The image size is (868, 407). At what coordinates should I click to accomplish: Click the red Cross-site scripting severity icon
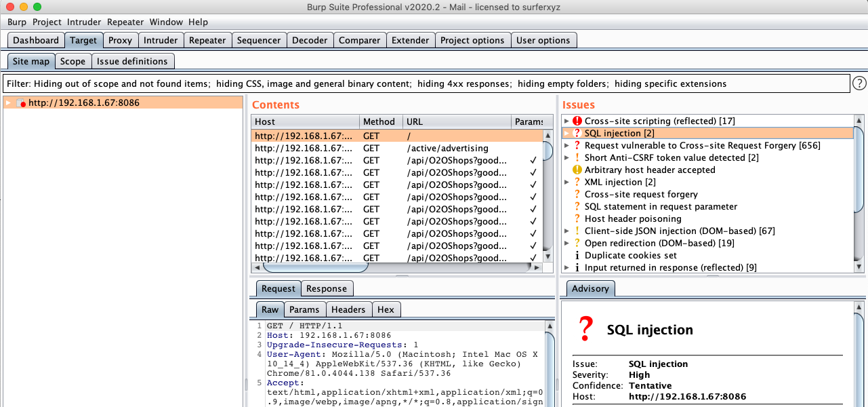click(x=577, y=121)
